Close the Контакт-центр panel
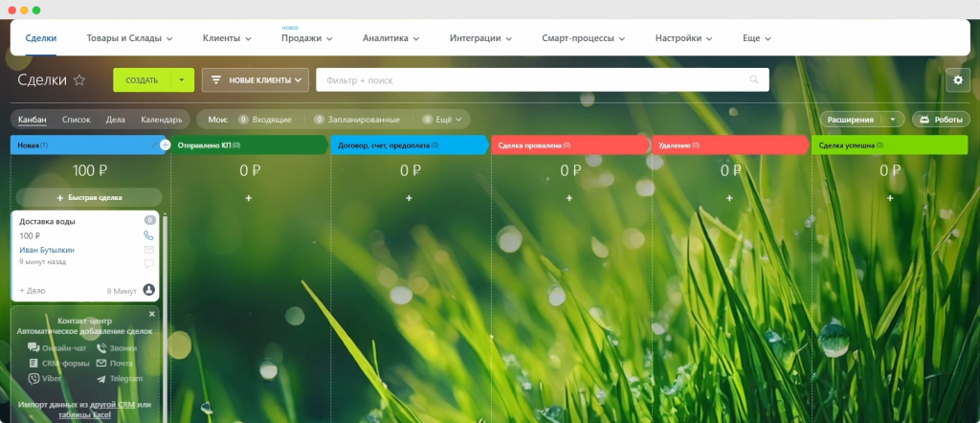 coord(152,314)
